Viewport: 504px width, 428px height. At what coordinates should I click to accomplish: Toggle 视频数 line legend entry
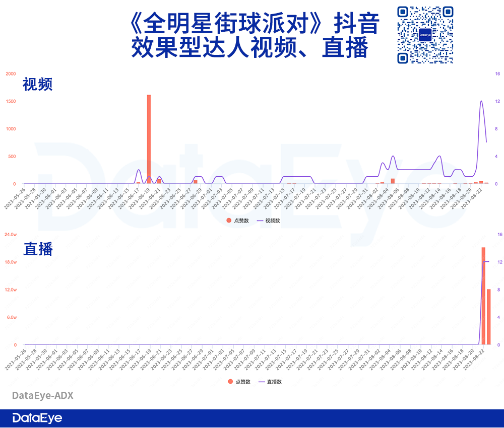click(x=269, y=221)
